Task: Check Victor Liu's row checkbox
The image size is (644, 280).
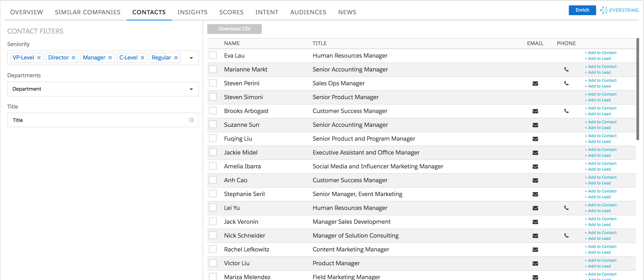Action: point(213,263)
